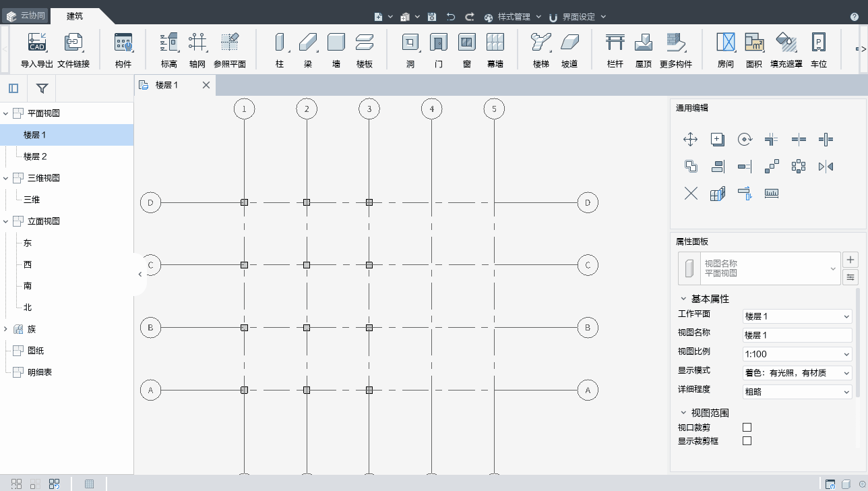The width and height of the screenshot is (868, 491).
Task: Click the Move tool in 通用编辑
Action: click(x=691, y=140)
